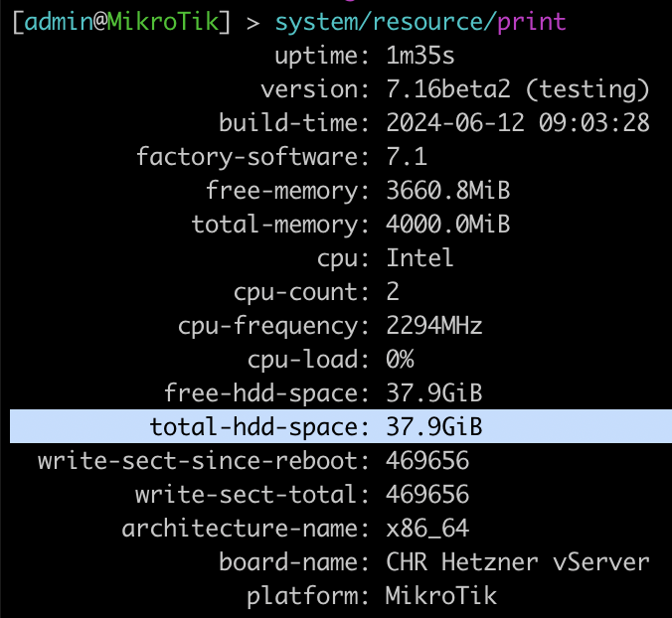Click the write-sect-total label
The image size is (672, 618).
[x=252, y=495]
